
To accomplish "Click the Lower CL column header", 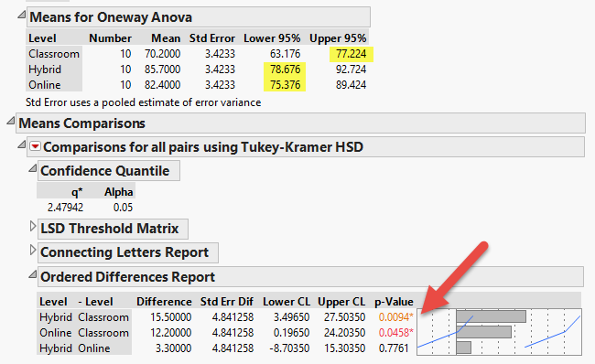I will (x=287, y=302).
